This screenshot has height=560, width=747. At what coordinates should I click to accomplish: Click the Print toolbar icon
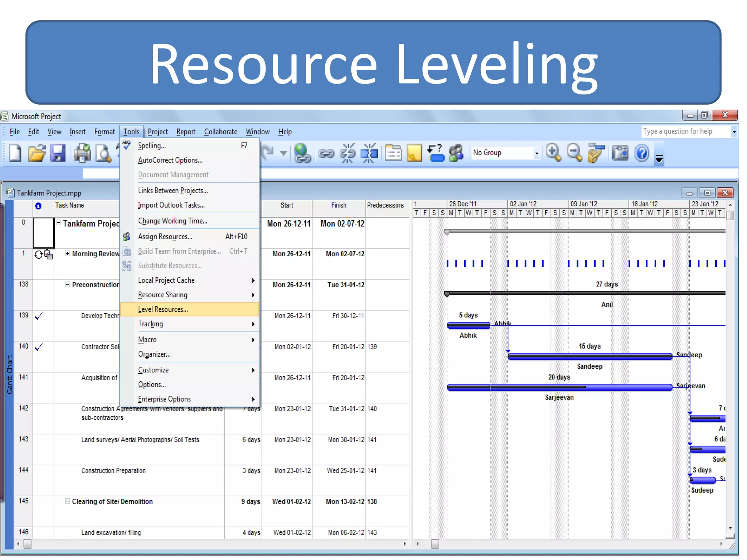[x=82, y=153]
